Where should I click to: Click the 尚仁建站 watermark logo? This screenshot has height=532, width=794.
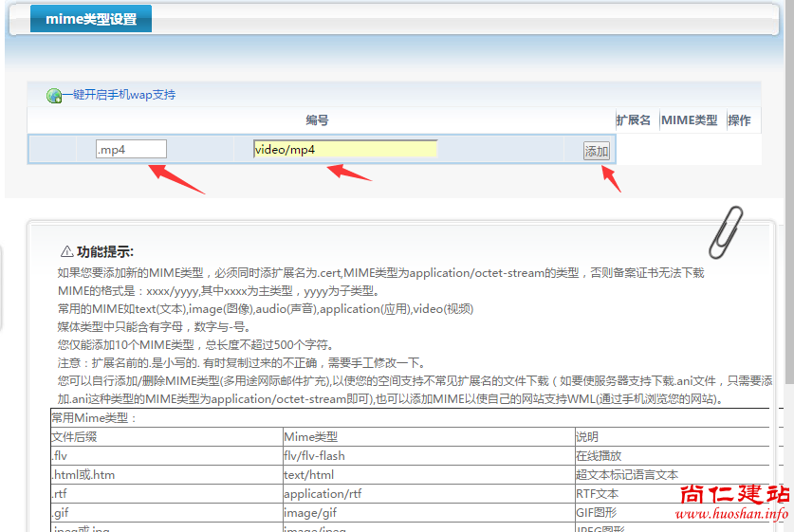tap(733, 494)
